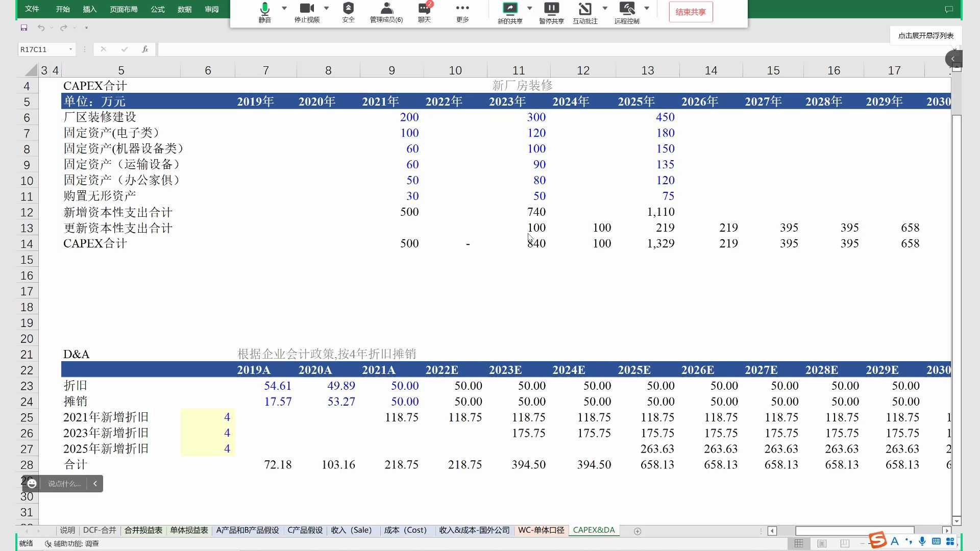Open the Sogou soft keyboard
This screenshot has height=551, width=980.
(x=936, y=541)
